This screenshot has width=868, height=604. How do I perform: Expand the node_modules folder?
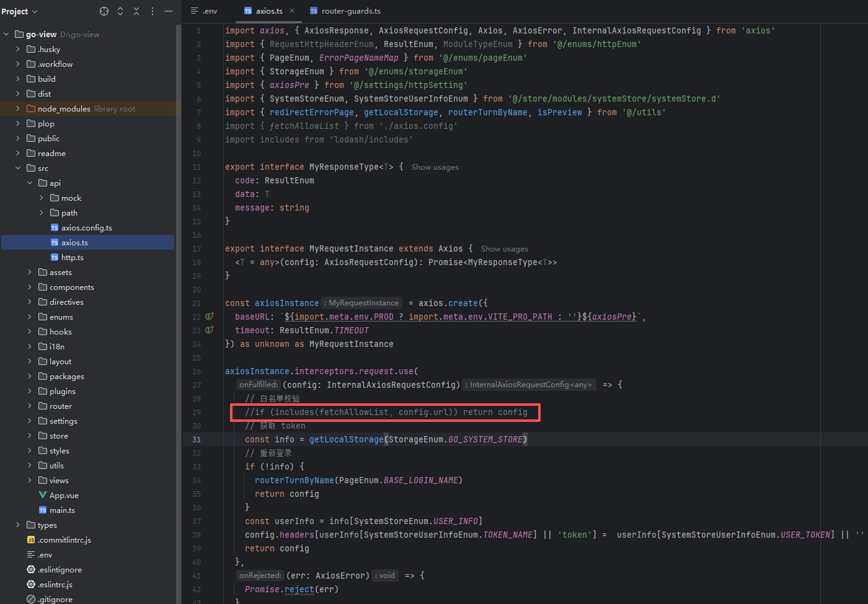coord(18,109)
